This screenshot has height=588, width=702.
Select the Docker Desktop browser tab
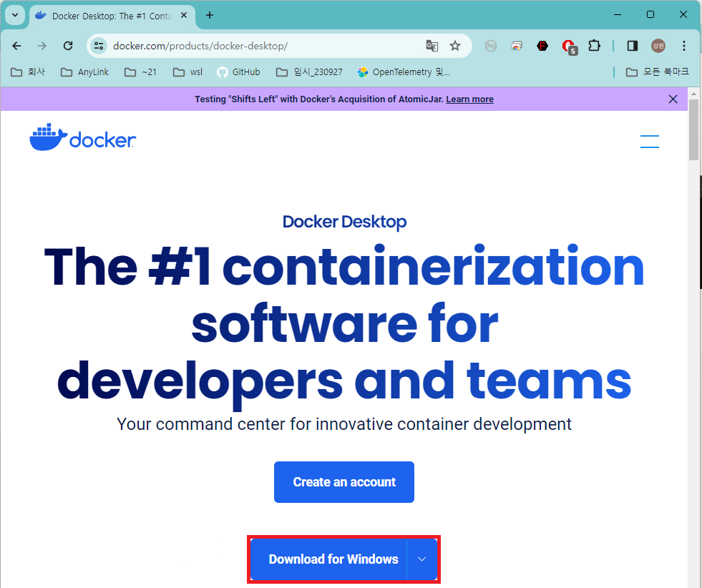click(x=112, y=16)
